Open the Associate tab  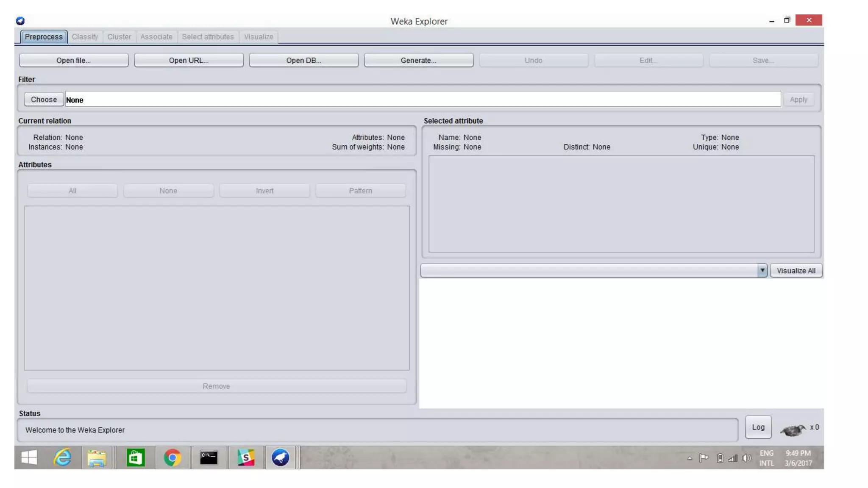156,37
